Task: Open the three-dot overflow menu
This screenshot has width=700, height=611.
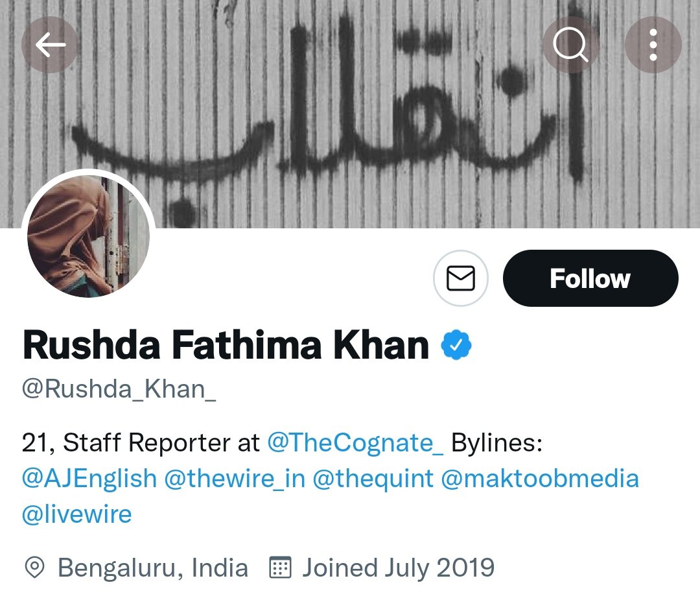Action: [653, 45]
